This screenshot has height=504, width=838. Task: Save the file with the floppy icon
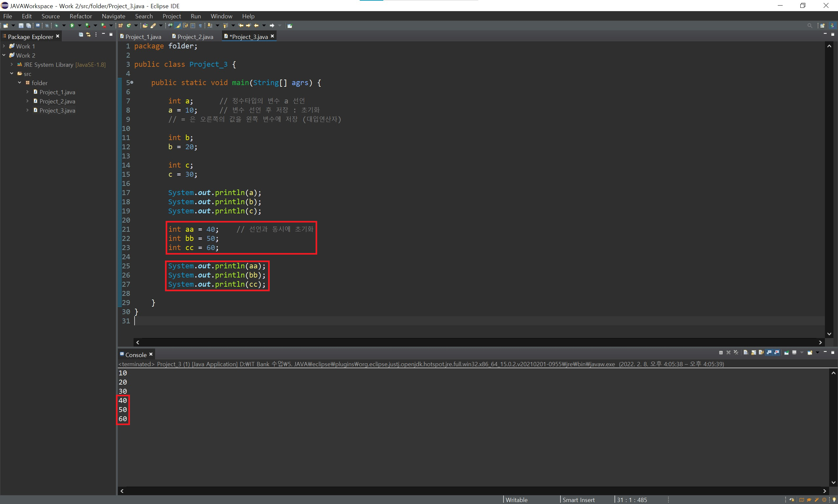(x=21, y=26)
